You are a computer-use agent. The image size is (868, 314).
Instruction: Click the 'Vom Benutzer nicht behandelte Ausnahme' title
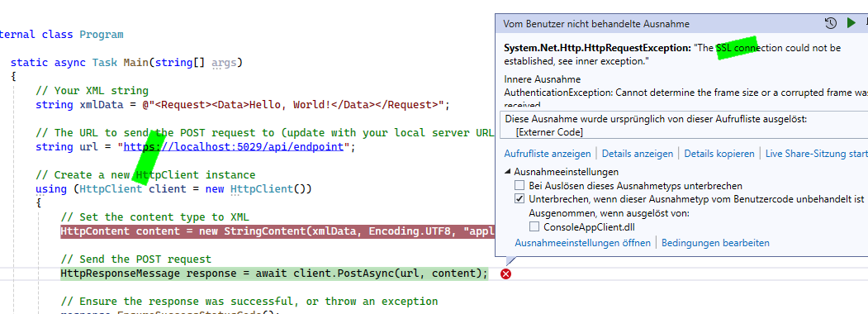pyautogui.click(x=596, y=24)
